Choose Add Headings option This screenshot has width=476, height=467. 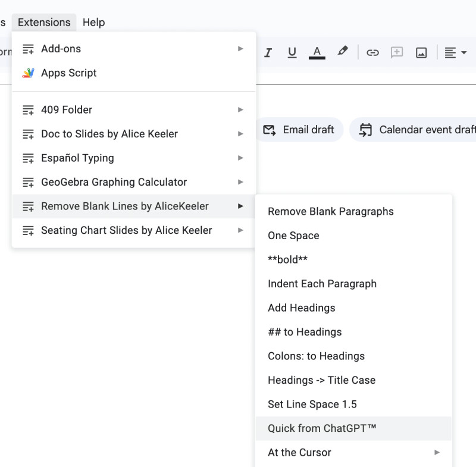coord(353,308)
